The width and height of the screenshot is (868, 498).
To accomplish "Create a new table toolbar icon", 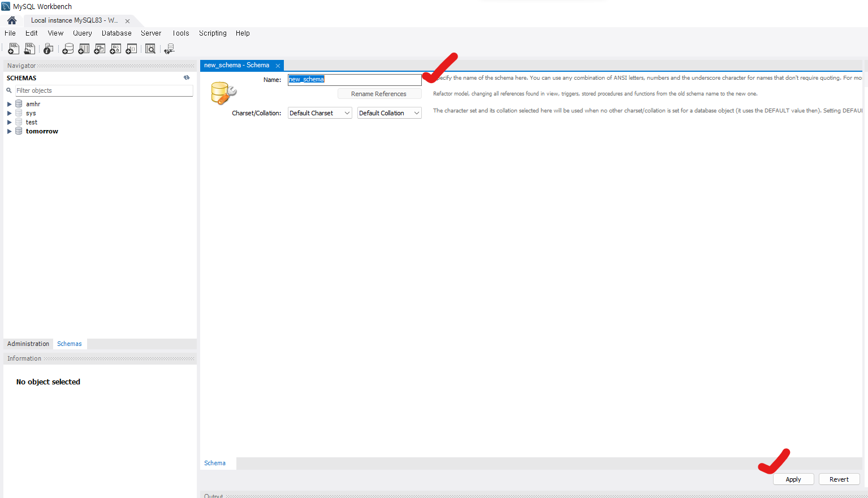I will 84,49.
